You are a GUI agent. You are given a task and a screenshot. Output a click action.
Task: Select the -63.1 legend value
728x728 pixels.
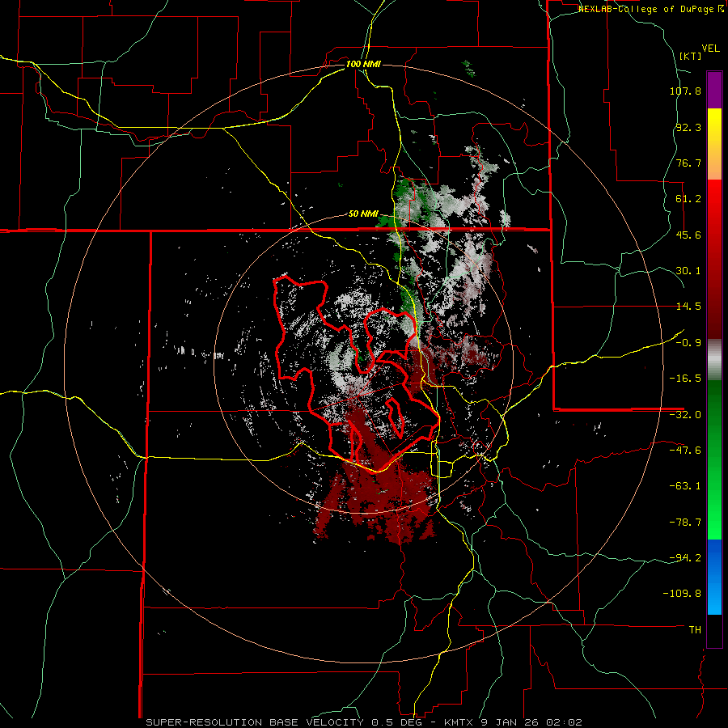pyautogui.click(x=685, y=486)
